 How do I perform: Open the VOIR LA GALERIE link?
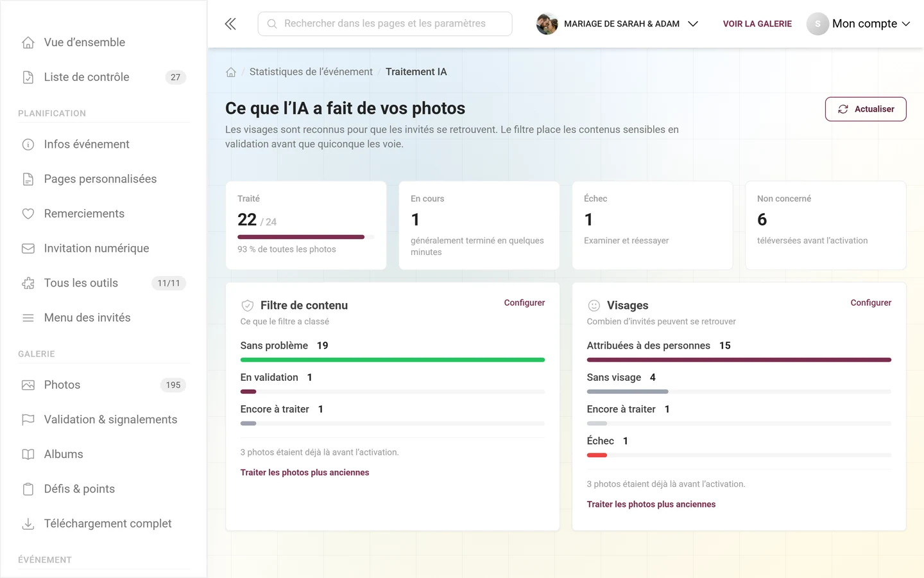[757, 24]
